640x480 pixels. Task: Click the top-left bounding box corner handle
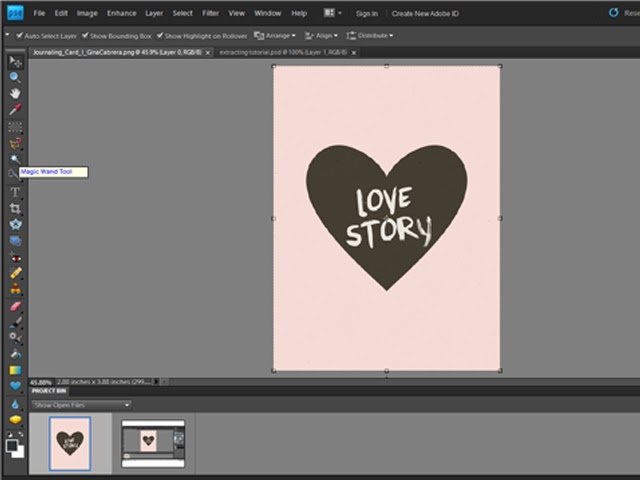[273, 66]
